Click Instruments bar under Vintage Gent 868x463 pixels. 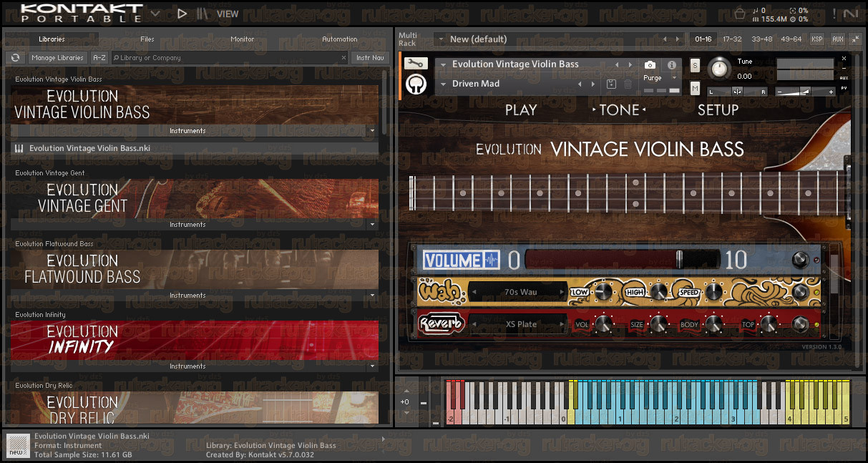click(188, 225)
